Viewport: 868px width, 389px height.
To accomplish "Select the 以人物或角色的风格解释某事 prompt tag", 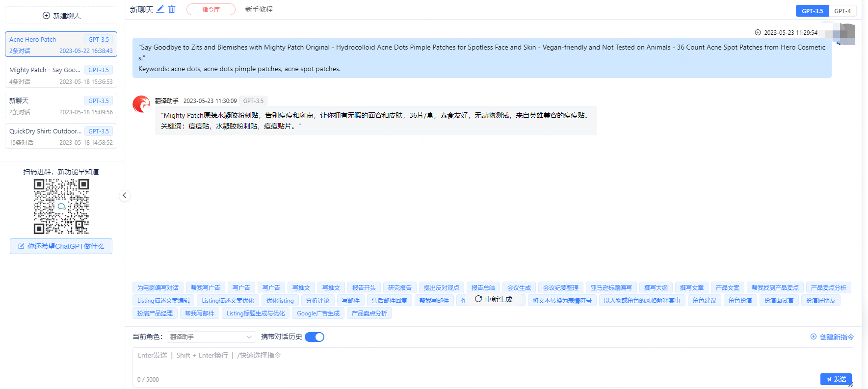I will point(642,300).
